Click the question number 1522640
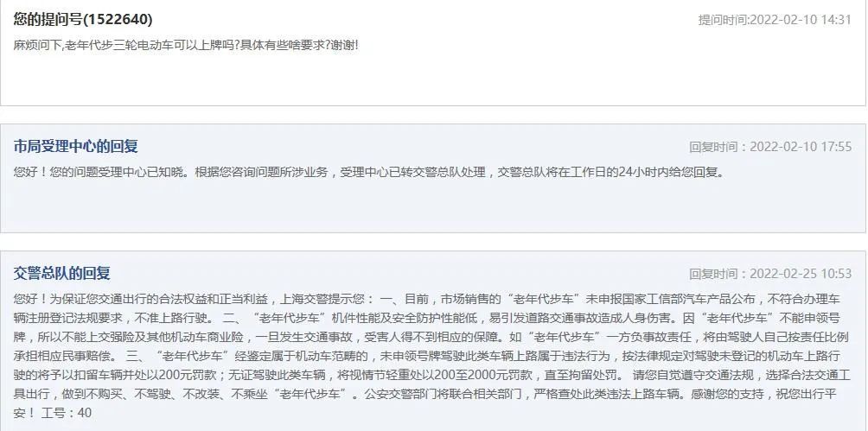The height and width of the screenshot is (431, 868). click(x=118, y=19)
